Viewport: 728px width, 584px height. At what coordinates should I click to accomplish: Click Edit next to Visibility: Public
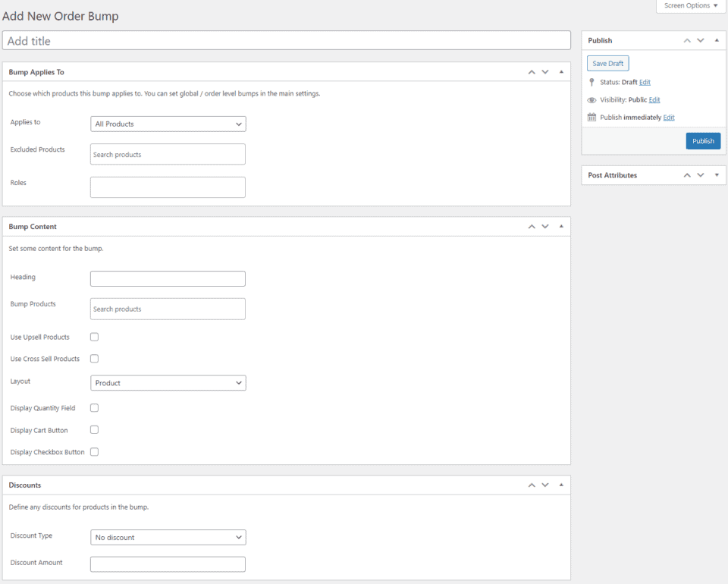(654, 99)
